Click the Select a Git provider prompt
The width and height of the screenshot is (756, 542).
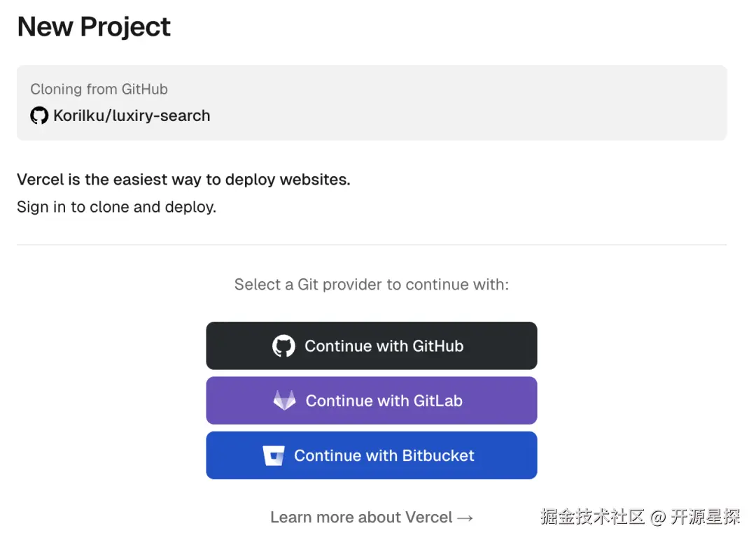coord(371,285)
